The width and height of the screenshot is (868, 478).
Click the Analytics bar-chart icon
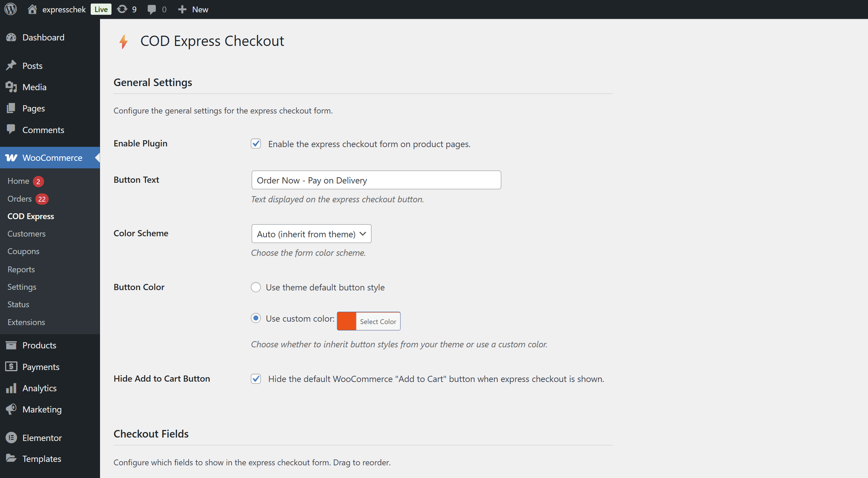pyautogui.click(x=11, y=388)
